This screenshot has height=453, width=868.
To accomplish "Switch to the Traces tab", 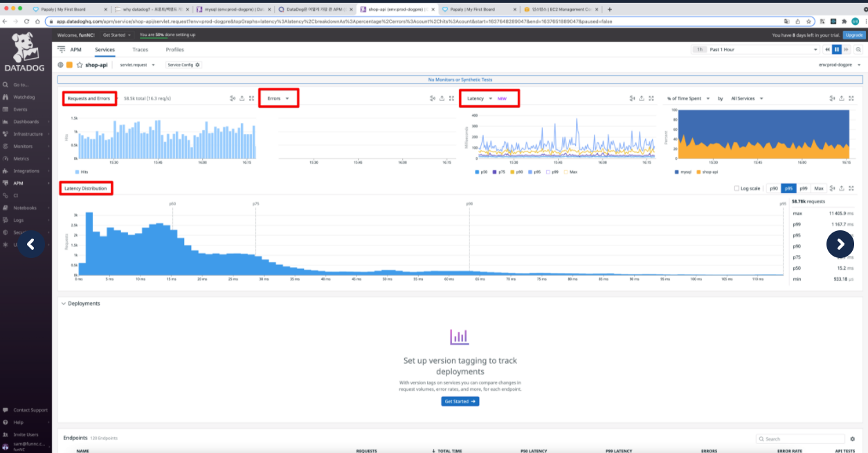I will click(x=140, y=50).
